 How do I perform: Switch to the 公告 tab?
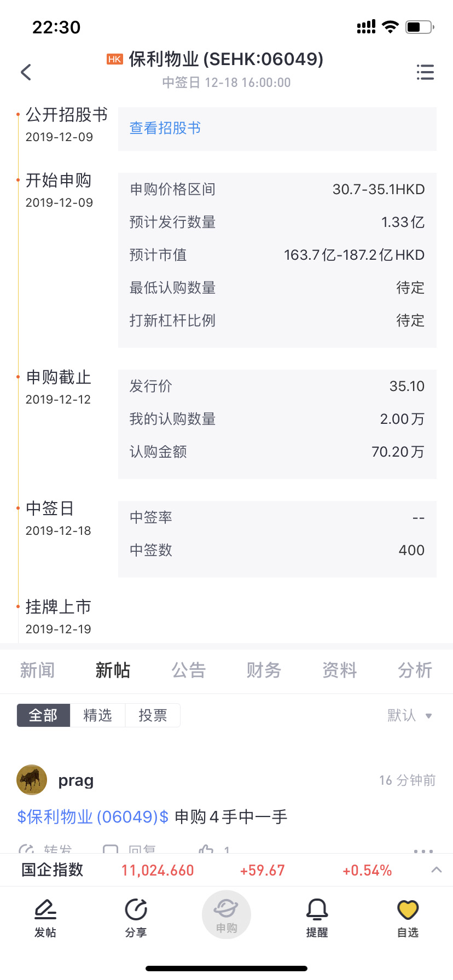pyautogui.click(x=189, y=670)
